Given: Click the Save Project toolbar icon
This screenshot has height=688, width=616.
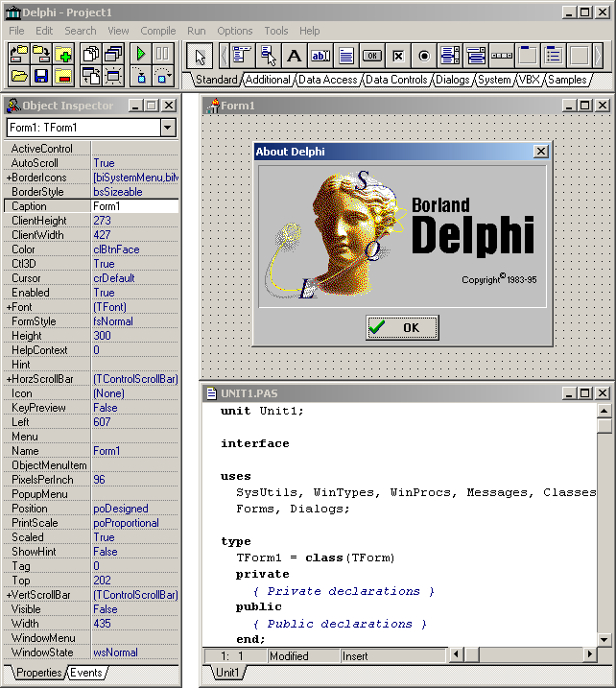Looking at the screenshot, I should click(x=41, y=54).
